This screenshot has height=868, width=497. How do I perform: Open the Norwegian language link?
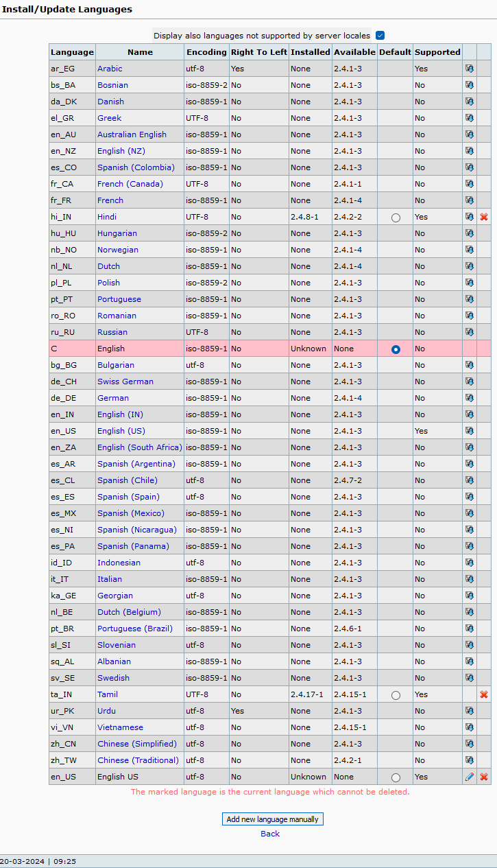coord(118,250)
